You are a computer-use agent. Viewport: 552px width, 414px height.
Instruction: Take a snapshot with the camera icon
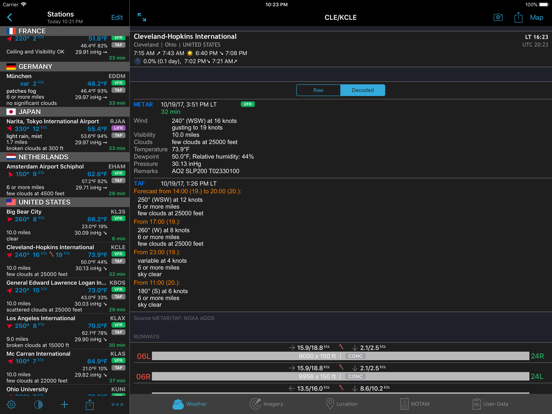tap(498, 17)
